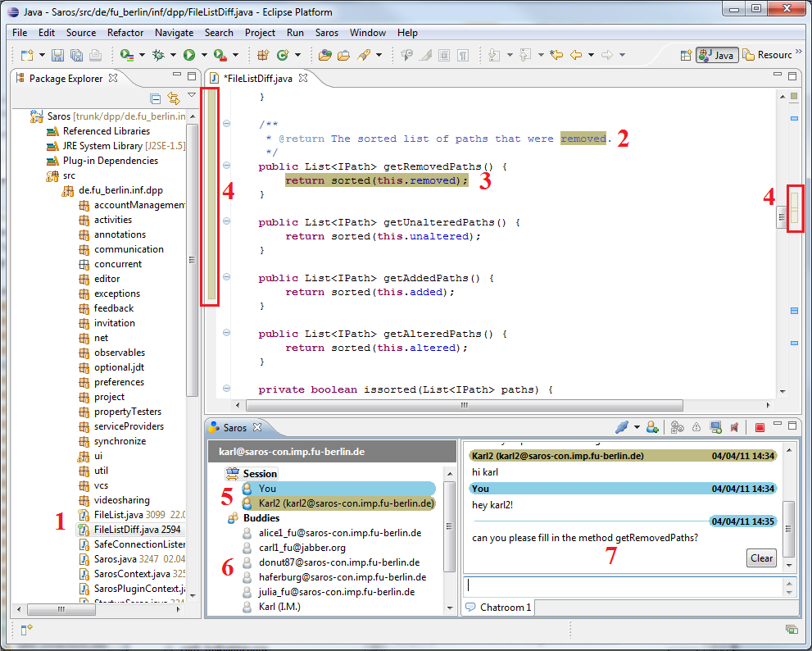The width and height of the screenshot is (812, 651).
Task: Stop the Saros session with red square
Action: 760,428
